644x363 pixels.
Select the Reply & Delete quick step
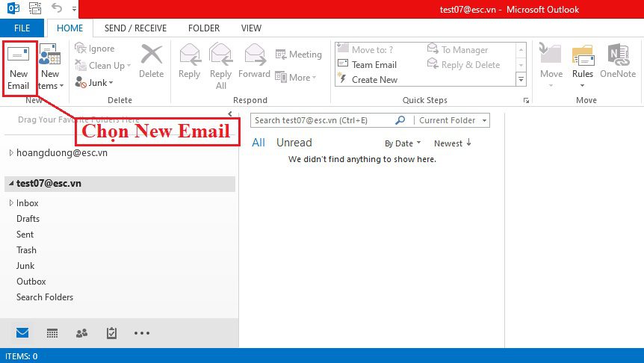pos(464,64)
